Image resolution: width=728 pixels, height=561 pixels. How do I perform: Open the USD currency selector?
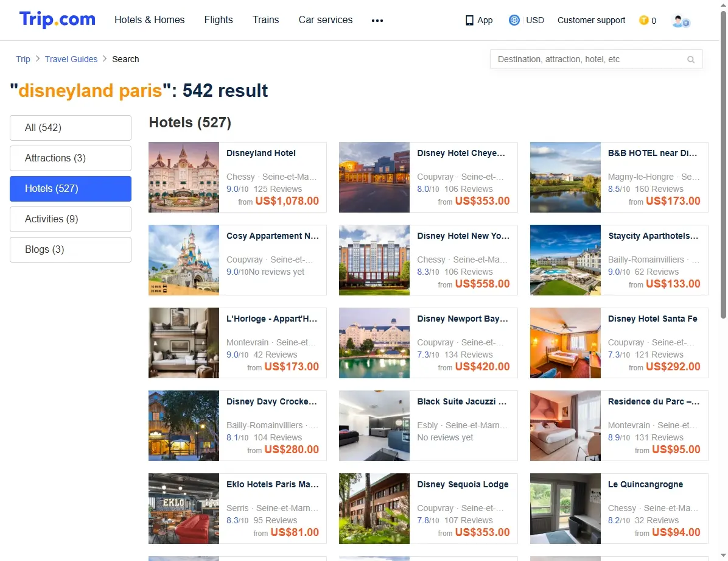(535, 21)
